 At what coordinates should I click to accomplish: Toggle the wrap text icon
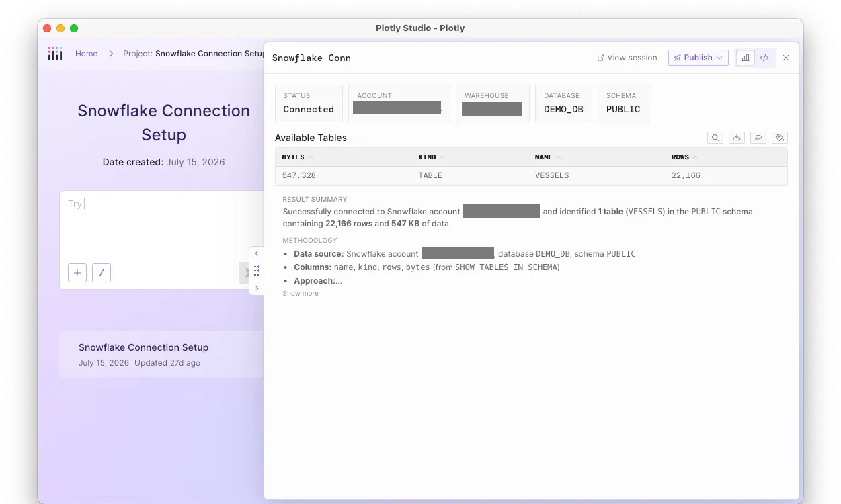(x=758, y=138)
